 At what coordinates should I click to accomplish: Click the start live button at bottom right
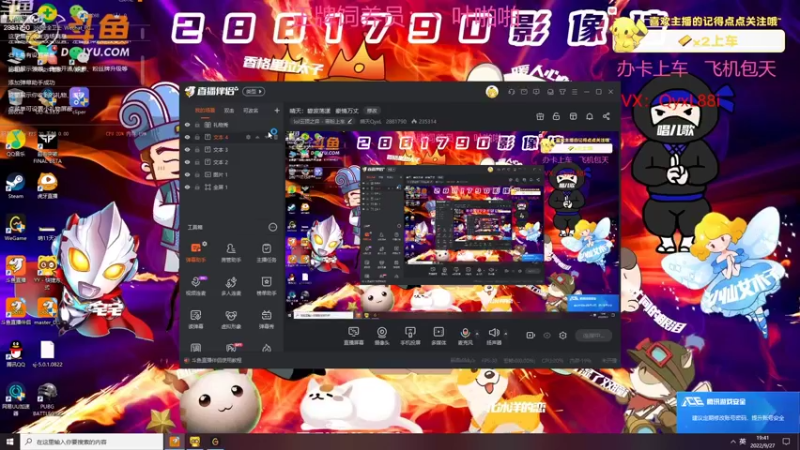[593, 335]
